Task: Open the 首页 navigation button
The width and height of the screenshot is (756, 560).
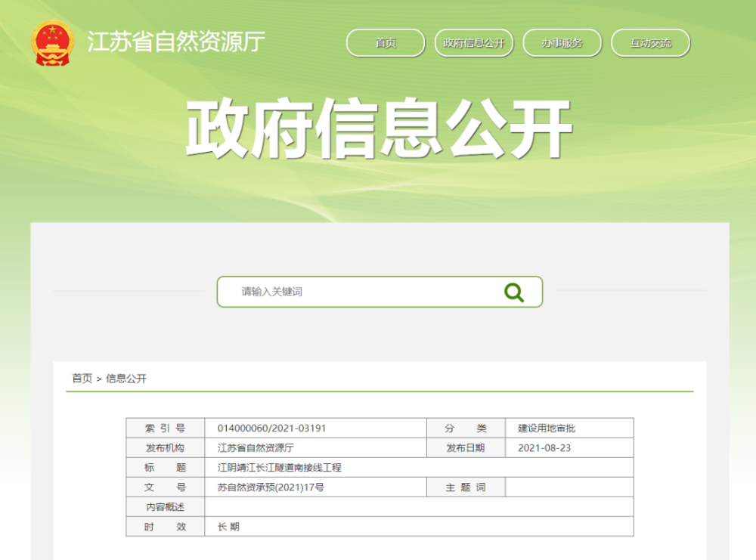Action: tap(386, 43)
